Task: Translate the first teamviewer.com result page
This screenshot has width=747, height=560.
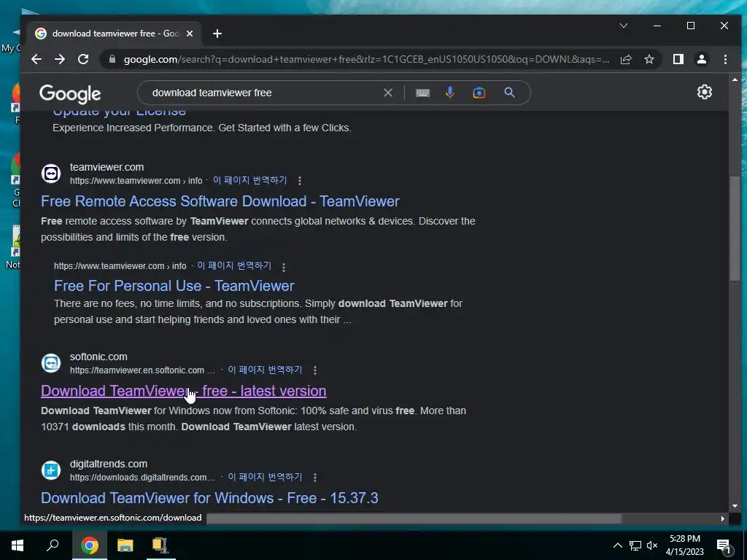Action: tap(249, 181)
